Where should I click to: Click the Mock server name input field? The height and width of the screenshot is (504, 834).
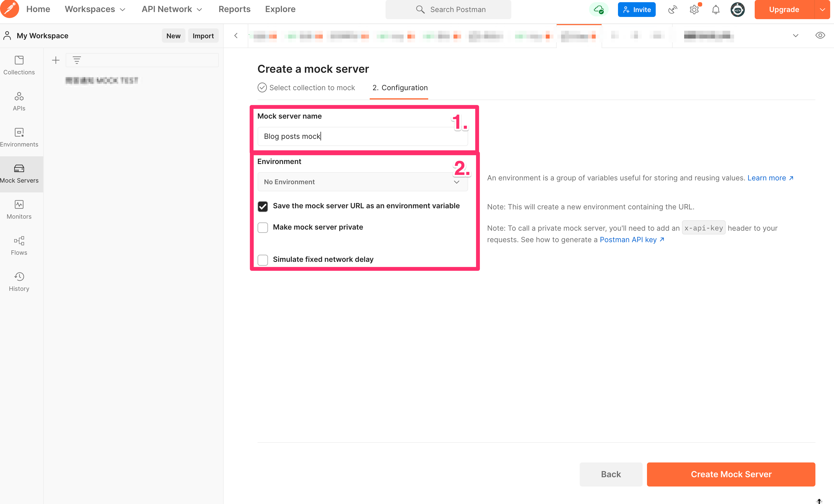363,136
